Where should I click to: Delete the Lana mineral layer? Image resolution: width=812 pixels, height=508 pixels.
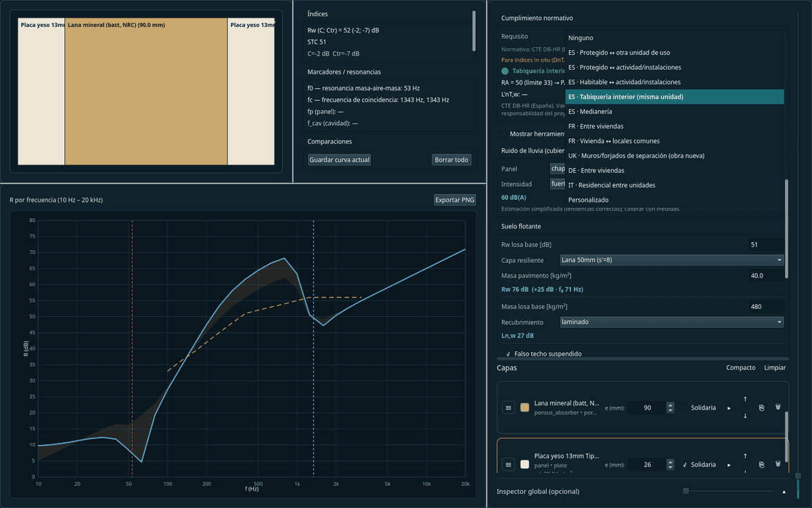click(x=778, y=408)
